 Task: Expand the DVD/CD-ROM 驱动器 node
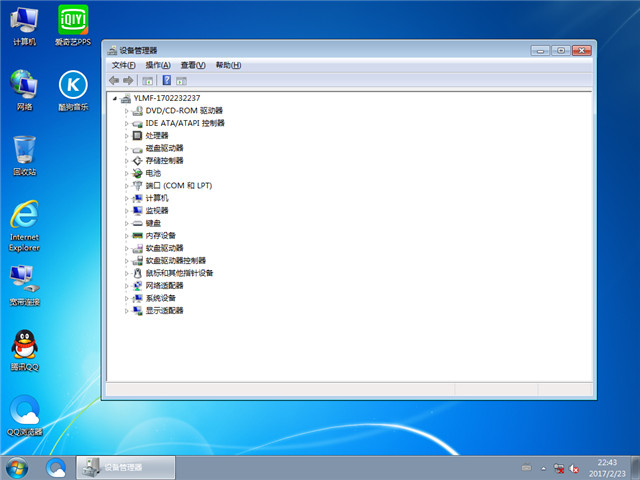tap(127, 111)
